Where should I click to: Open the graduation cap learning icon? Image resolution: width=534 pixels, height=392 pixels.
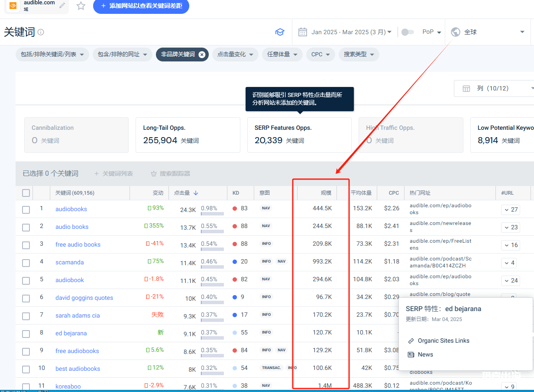[280, 32]
